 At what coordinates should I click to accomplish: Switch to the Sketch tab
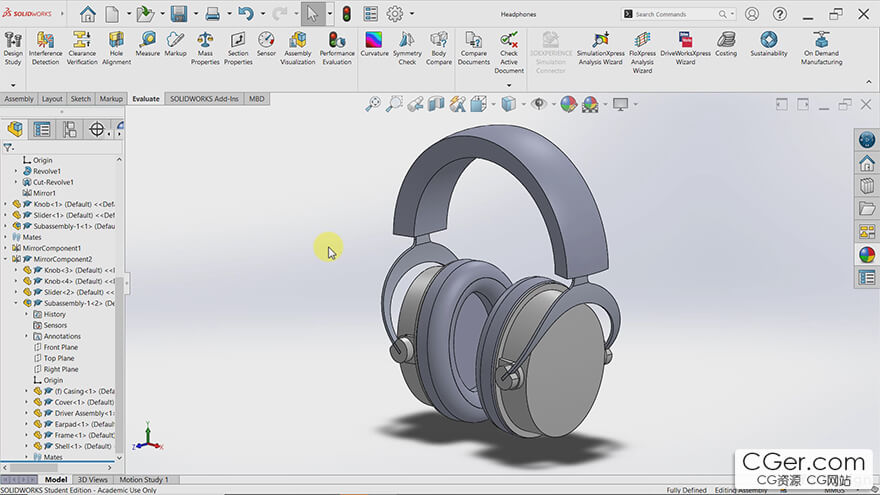80,99
